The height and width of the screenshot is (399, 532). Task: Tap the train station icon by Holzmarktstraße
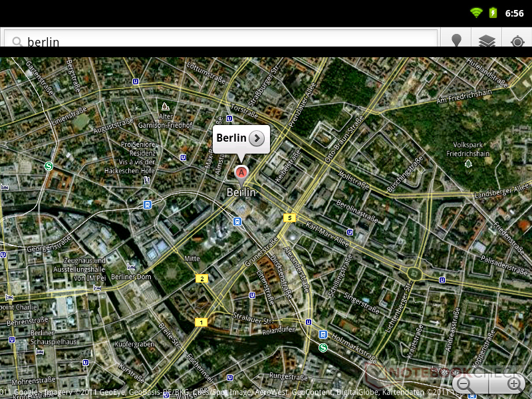[323, 335]
